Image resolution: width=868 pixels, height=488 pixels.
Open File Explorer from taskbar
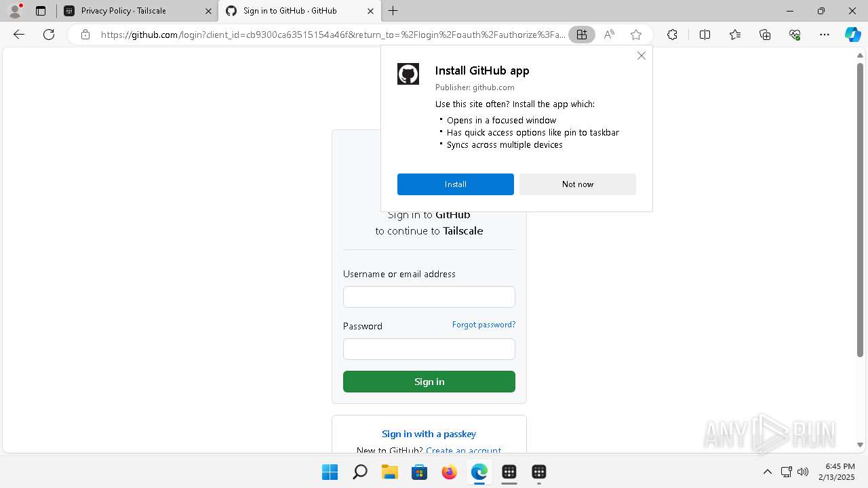click(390, 472)
